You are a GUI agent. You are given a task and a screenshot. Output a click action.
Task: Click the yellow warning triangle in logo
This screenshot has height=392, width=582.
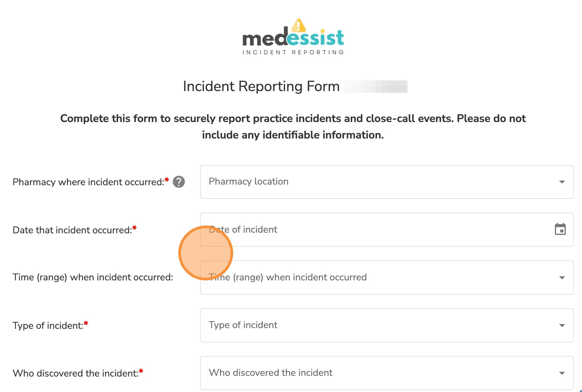(298, 26)
